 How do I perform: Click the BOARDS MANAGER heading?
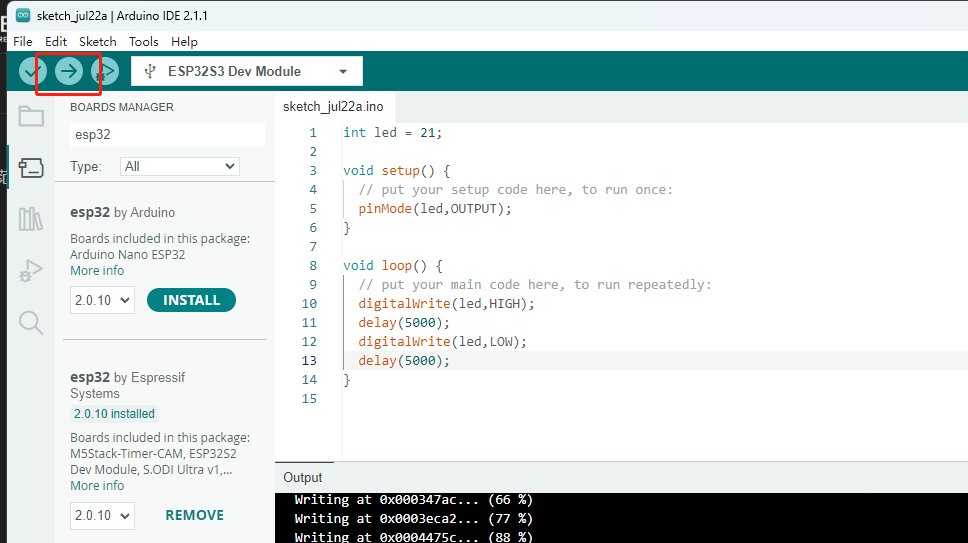coord(122,107)
